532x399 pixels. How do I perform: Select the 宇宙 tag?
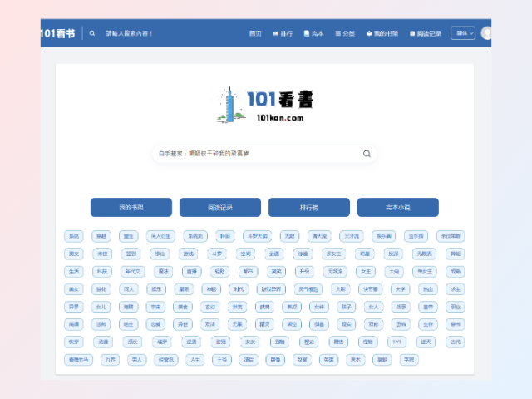click(155, 307)
